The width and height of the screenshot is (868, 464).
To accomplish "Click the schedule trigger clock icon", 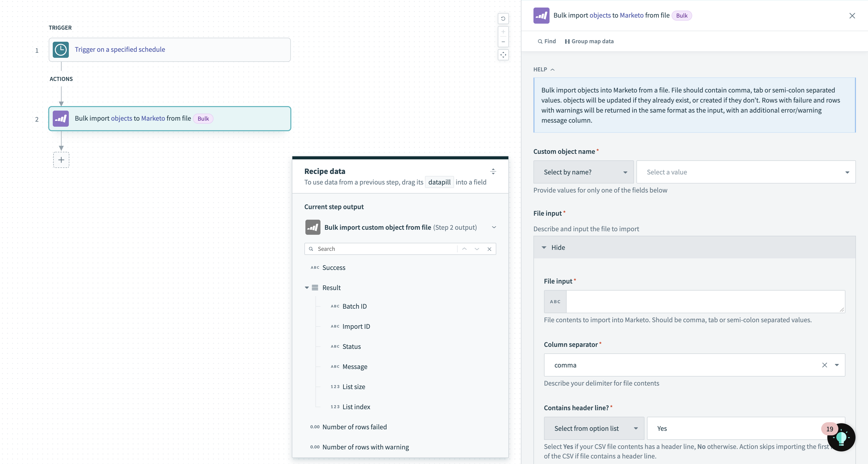I will [x=61, y=49].
